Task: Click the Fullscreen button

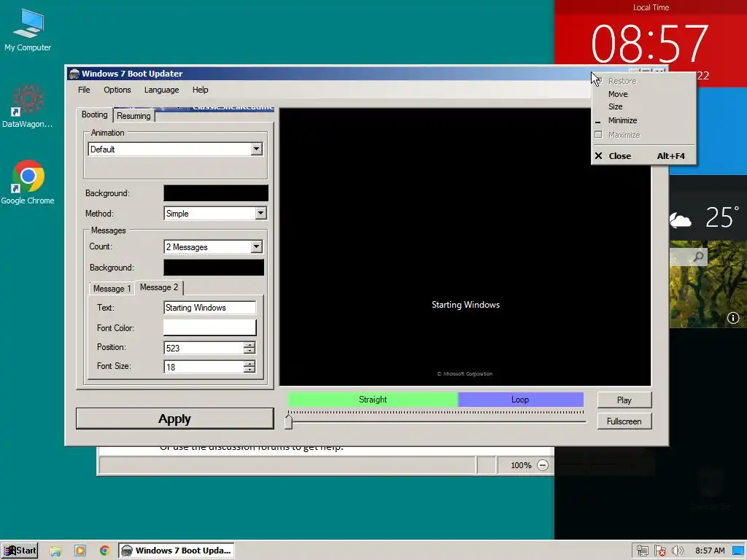Action: (624, 421)
